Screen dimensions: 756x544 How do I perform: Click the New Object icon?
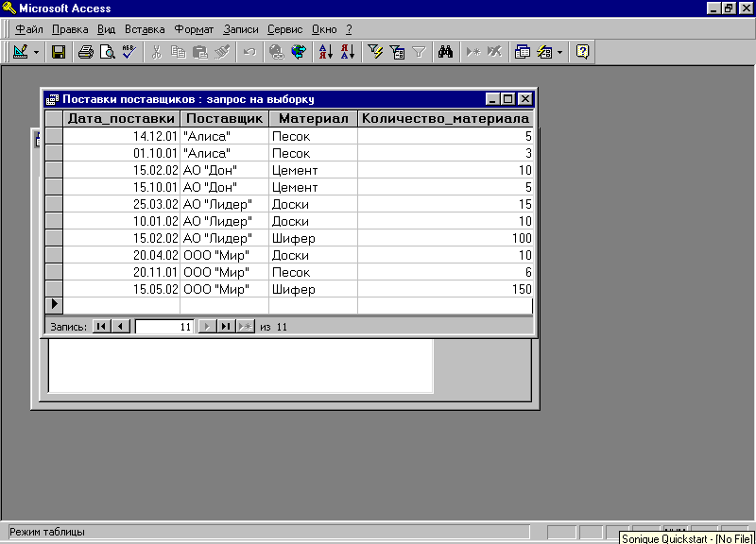[x=545, y=52]
